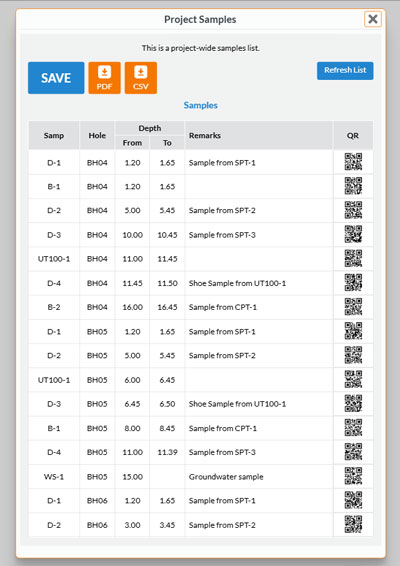Download the samples list as PDF

click(x=104, y=78)
